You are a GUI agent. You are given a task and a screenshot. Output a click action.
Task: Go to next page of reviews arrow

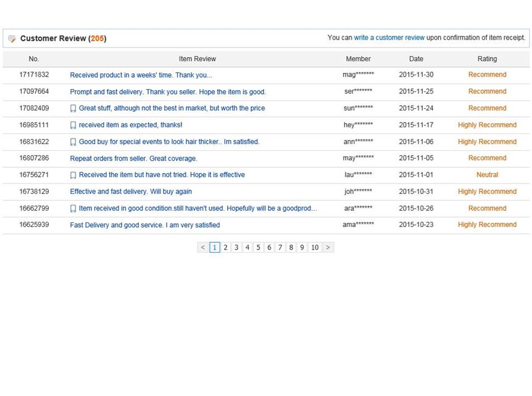point(328,248)
